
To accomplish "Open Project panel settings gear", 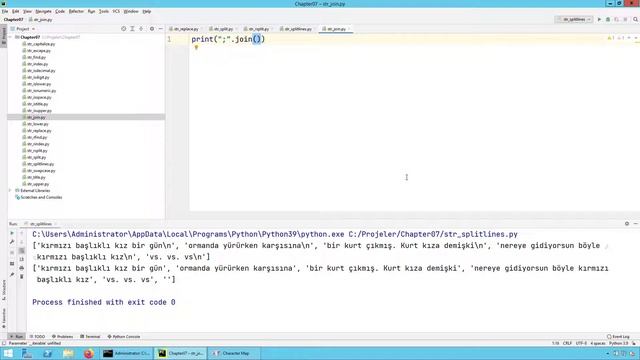I will (x=152, y=29).
